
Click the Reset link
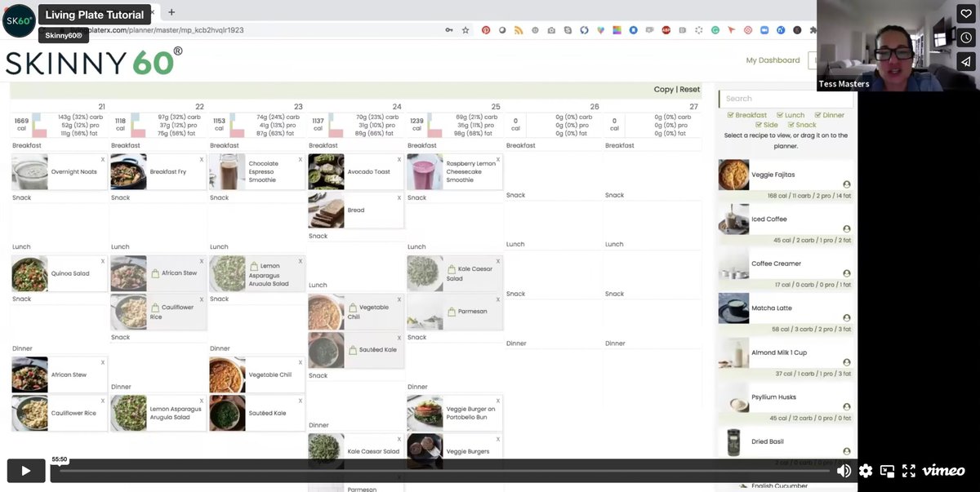point(690,90)
